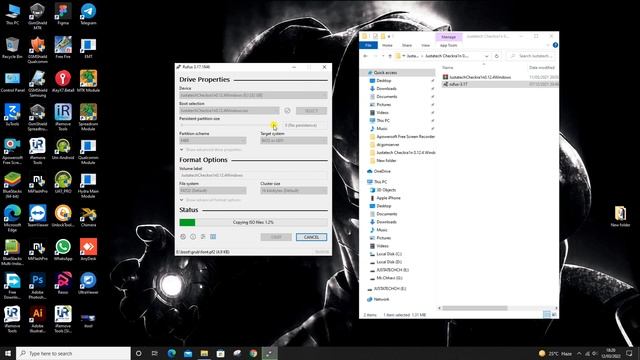Screen dimensions: 640x360
Task: Click the Copying ISO files progress bar
Action: (x=253, y=222)
